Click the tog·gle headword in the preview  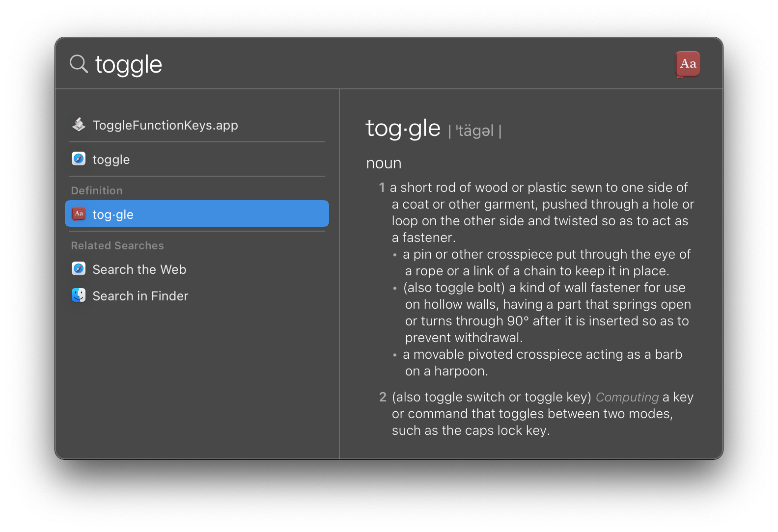(x=403, y=129)
